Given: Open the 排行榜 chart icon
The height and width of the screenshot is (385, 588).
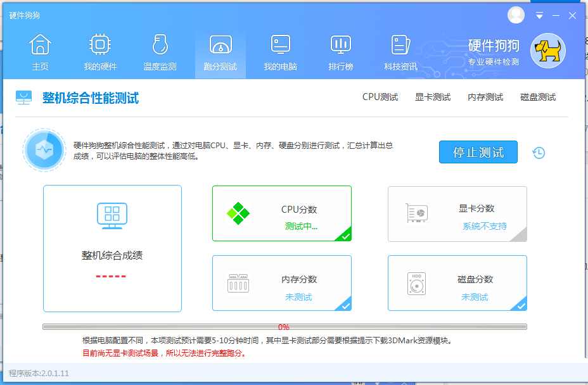Looking at the screenshot, I should tap(340, 44).
